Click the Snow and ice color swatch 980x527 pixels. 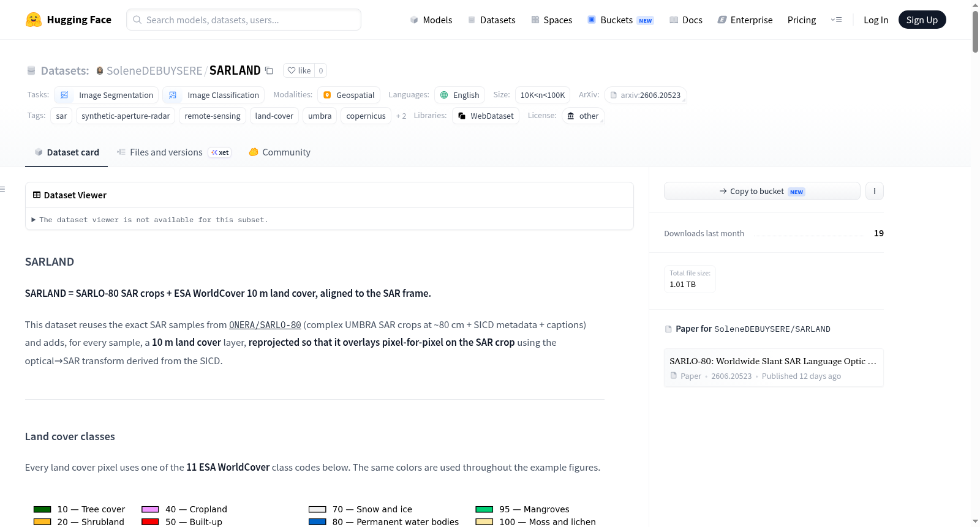pyautogui.click(x=317, y=509)
